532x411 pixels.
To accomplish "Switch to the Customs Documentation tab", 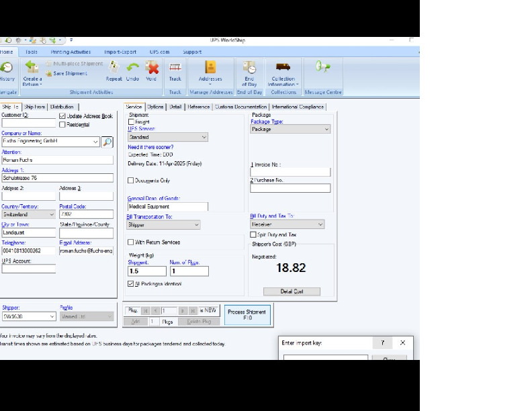I will coord(240,107).
